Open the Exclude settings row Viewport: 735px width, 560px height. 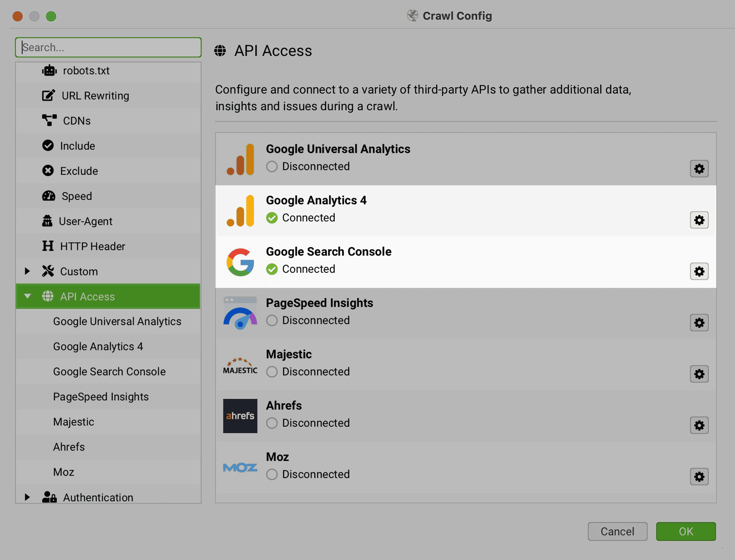click(x=108, y=171)
